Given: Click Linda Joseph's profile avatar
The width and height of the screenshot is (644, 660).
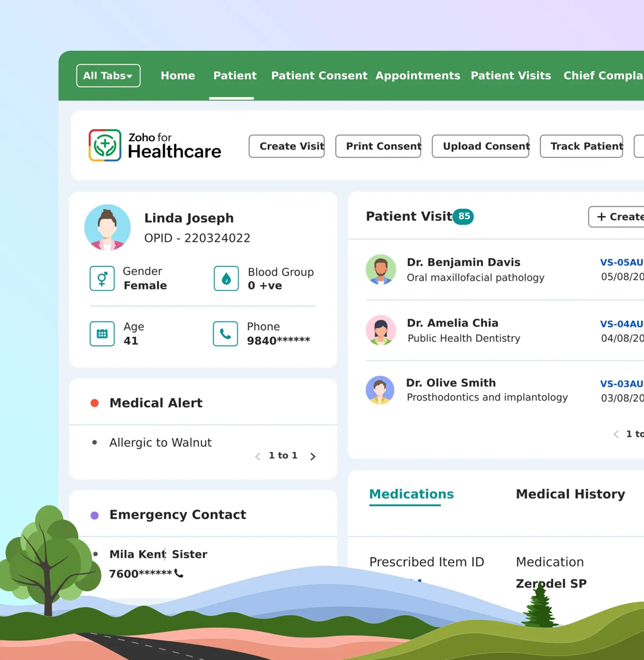Looking at the screenshot, I should point(107,227).
